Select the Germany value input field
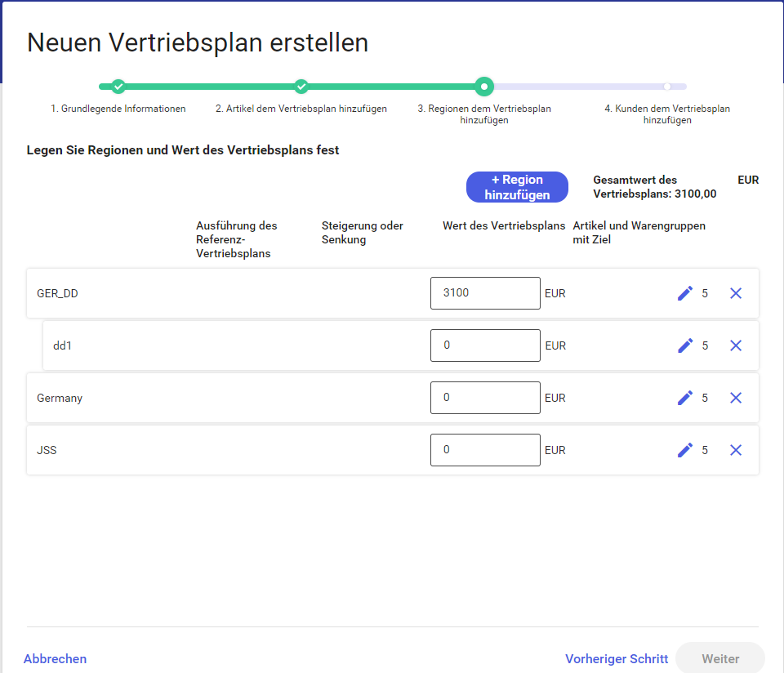 [x=485, y=398]
